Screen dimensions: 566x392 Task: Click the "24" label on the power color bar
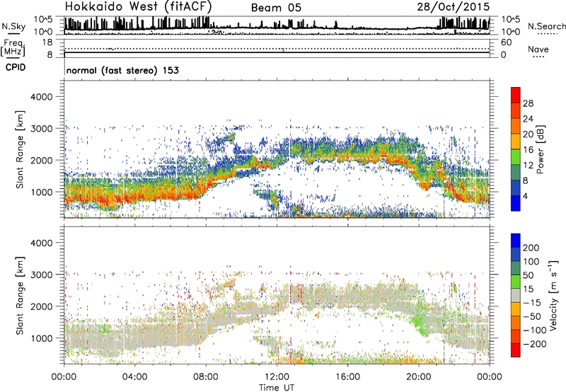(528, 119)
